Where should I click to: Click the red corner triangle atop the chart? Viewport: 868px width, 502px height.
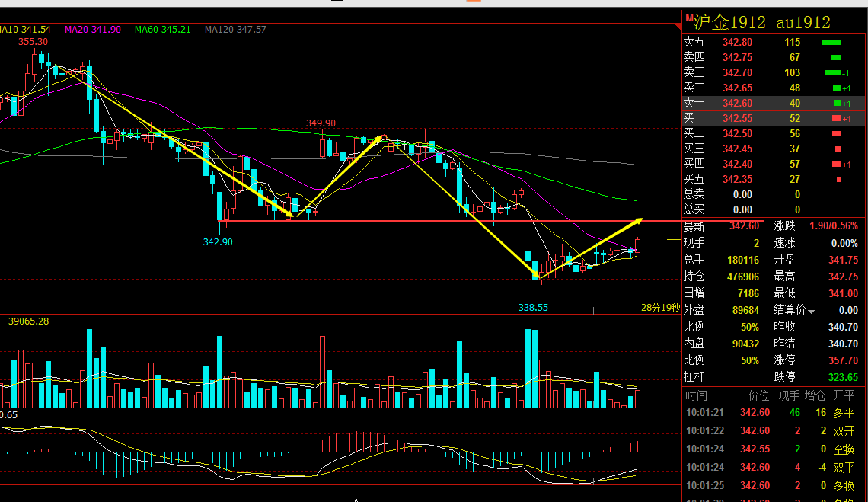click(678, 27)
